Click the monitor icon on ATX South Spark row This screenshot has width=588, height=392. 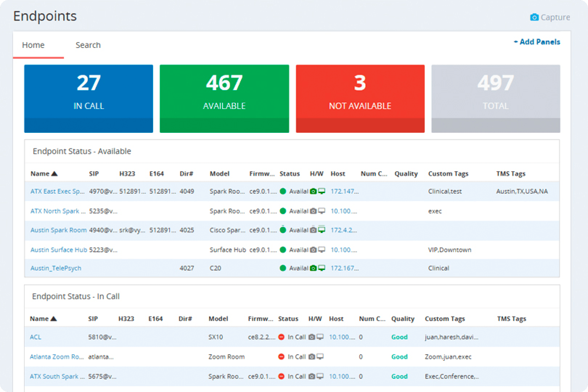pos(320,376)
